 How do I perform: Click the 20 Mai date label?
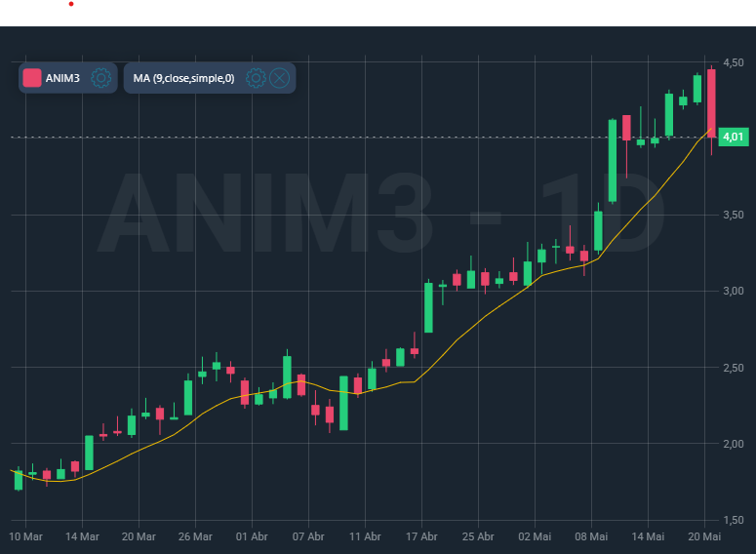pyautogui.click(x=704, y=536)
